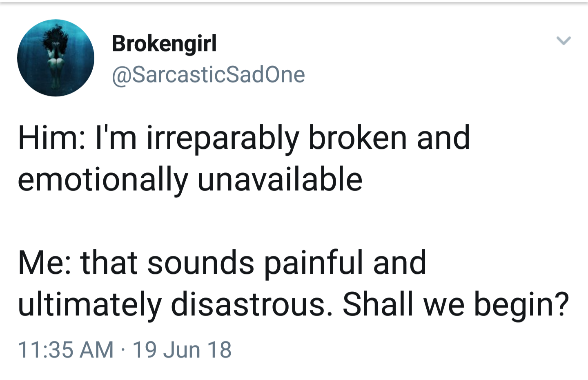This screenshot has height=380, width=588.
Task: Open the @SarcasticSadOne handle link
Action: [208, 74]
